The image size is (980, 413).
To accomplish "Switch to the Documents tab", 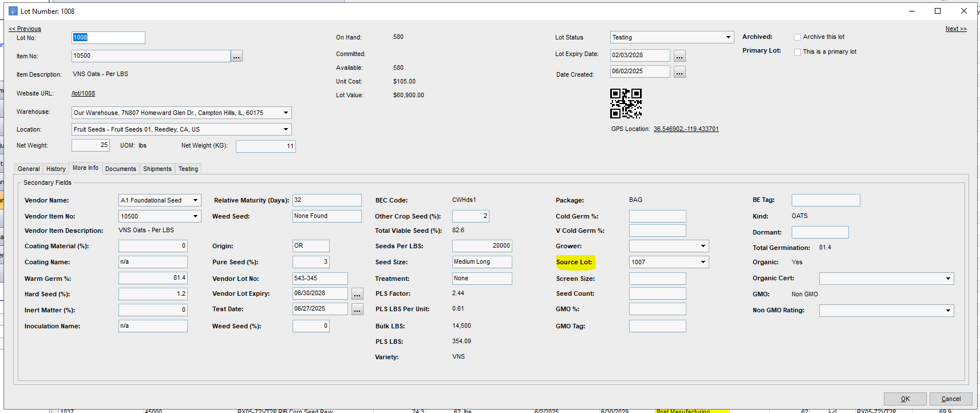I will 121,169.
